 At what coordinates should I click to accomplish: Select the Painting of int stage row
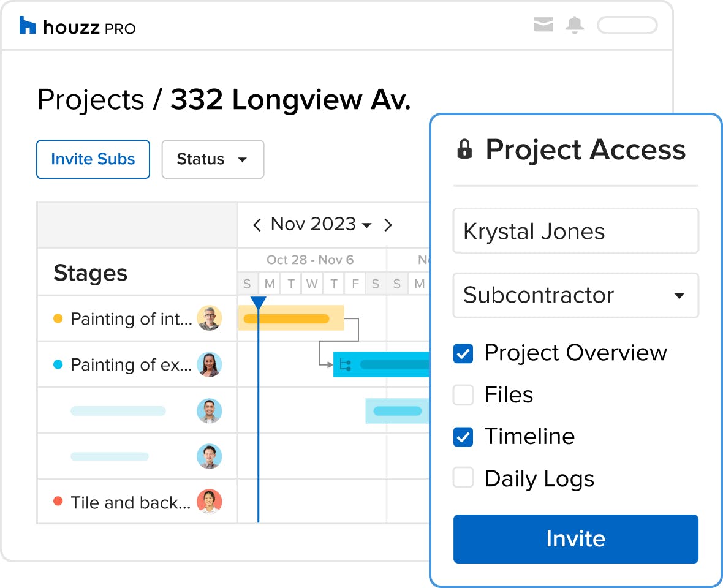131,319
